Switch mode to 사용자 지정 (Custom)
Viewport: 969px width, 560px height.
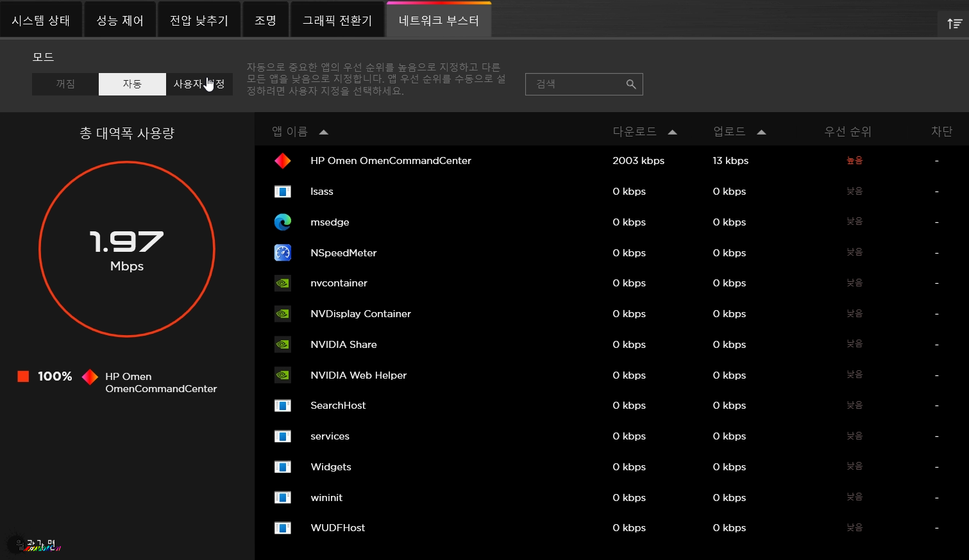click(199, 84)
